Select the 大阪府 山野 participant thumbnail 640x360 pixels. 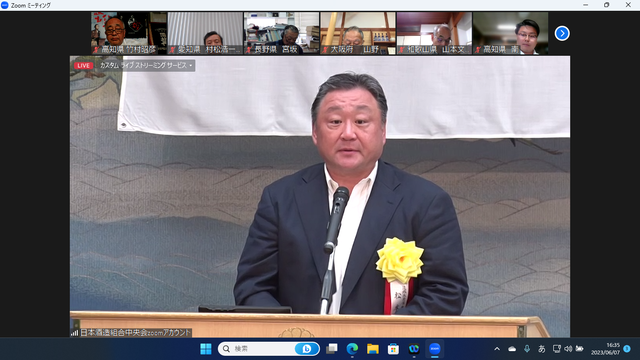[x=358, y=33]
